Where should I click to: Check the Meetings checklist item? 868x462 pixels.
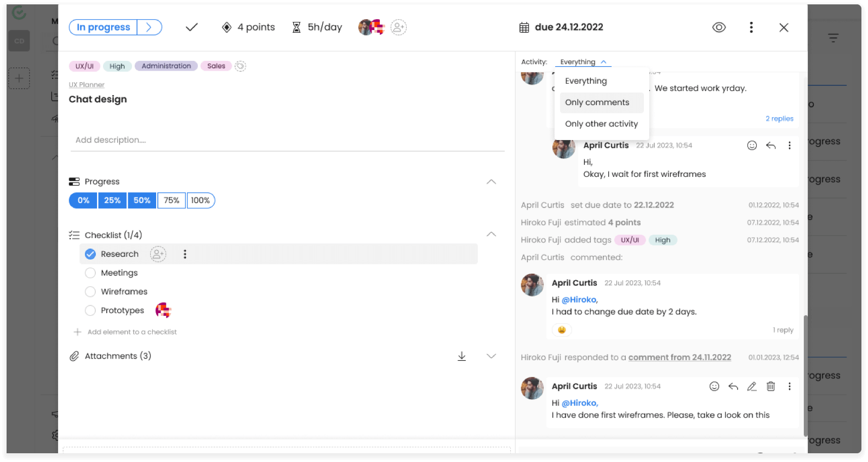tap(90, 273)
